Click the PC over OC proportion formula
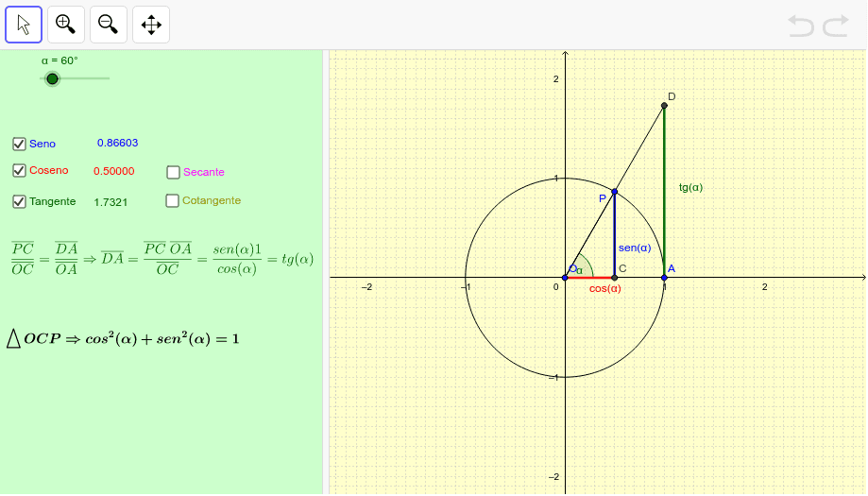The image size is (868, 496). point(162,259)
